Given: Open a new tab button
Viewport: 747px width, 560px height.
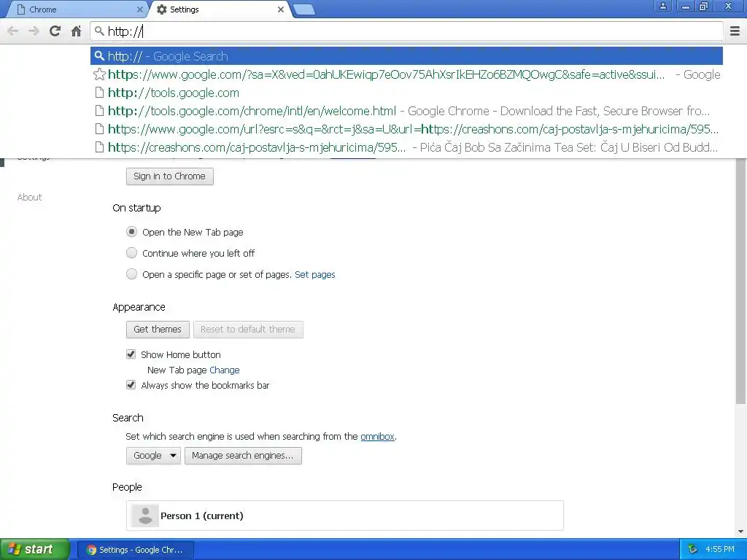Looking at the screenshot, I should (x=304, y=9).
